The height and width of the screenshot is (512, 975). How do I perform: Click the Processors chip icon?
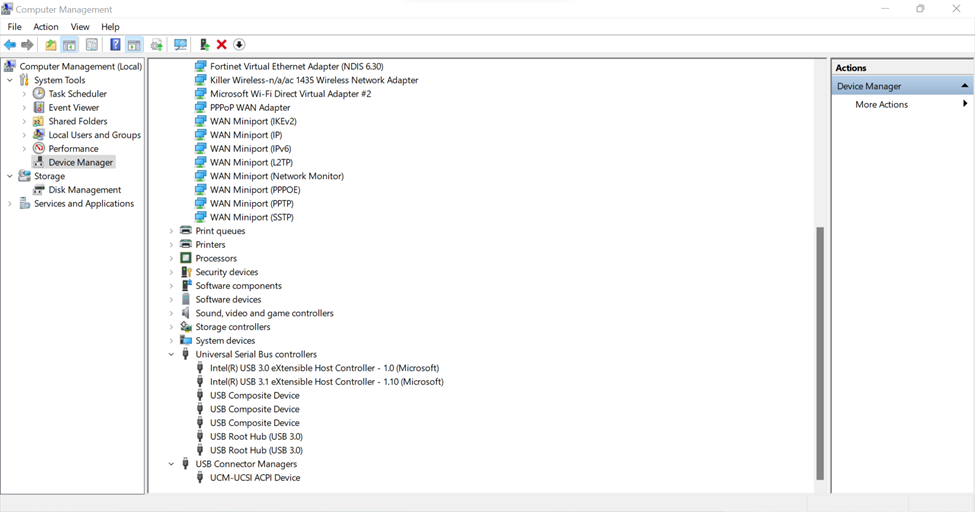[x=185, y=258]
